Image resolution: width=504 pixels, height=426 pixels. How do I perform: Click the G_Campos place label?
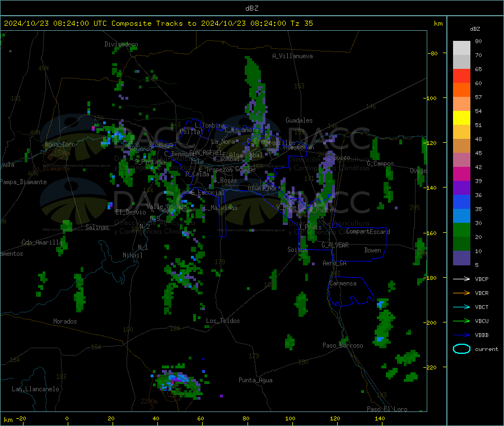pyautogui.click(x=380, y=163)
